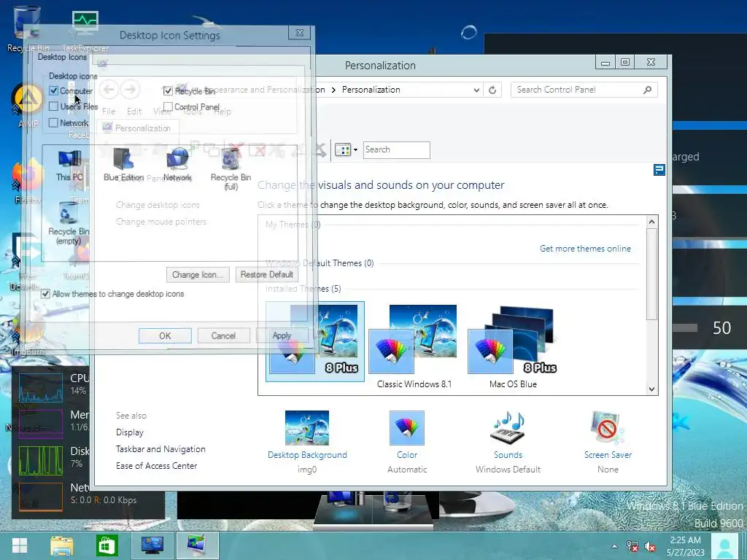
Task: Click the toolbar Search input box
Action: pos(396,150)
